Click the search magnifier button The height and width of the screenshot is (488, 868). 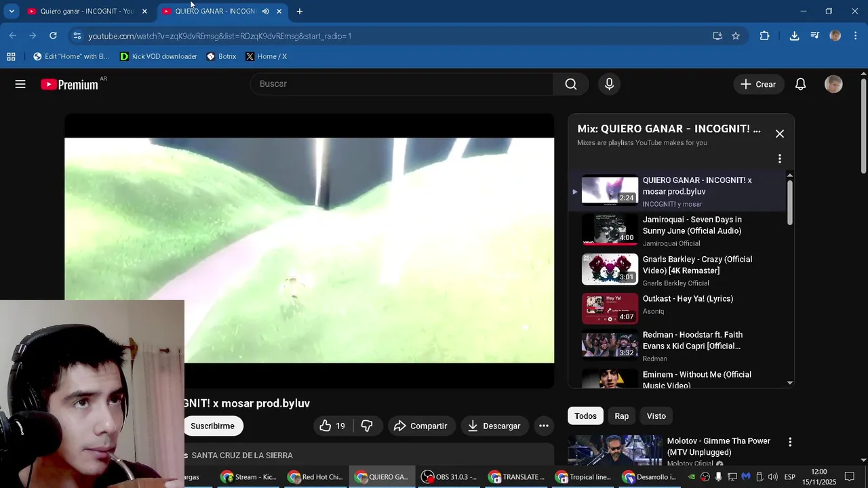(x=571, y=84)
